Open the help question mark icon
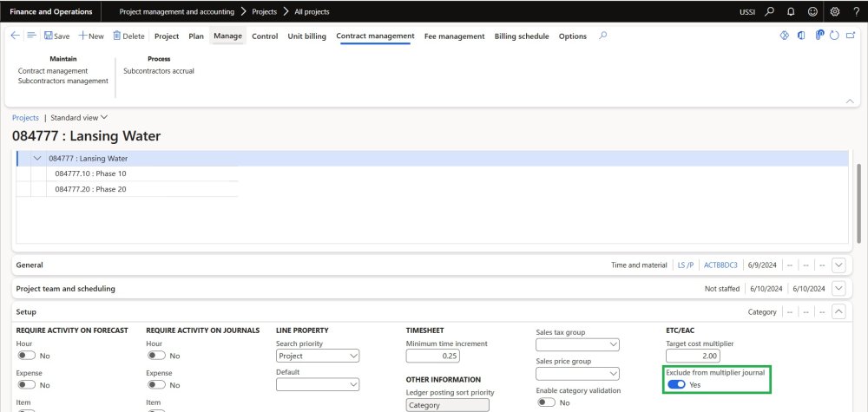Viewport: 868px width, 412px height. click(x=857, y=11)
